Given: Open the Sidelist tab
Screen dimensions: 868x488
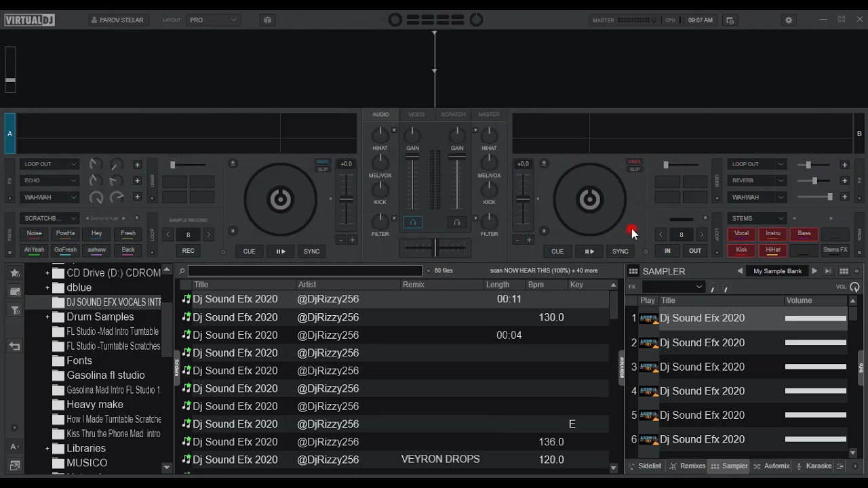Looking at the screenshot, I should click(645, 466).
